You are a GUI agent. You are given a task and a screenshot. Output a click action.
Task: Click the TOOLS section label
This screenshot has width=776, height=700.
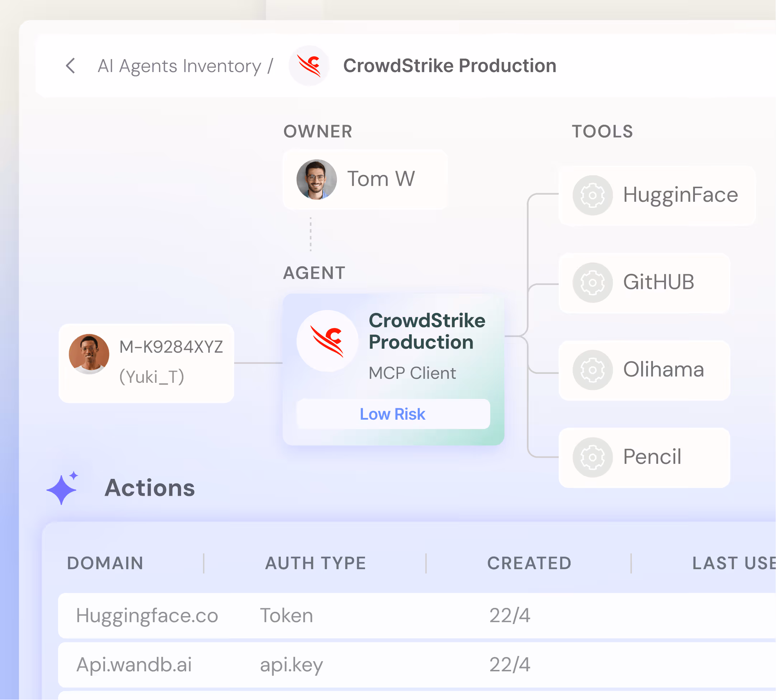pyautogui.click(x=602, y=132)
